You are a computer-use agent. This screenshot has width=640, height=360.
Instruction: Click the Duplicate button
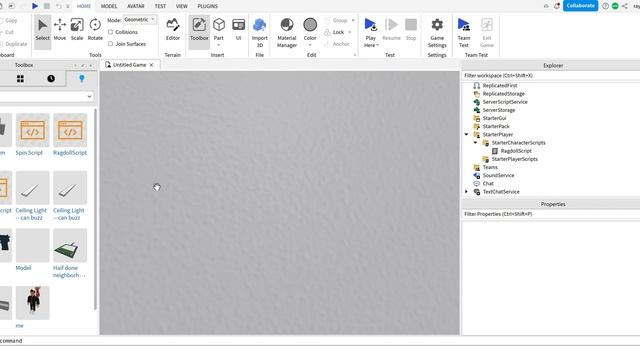point(13,44)
